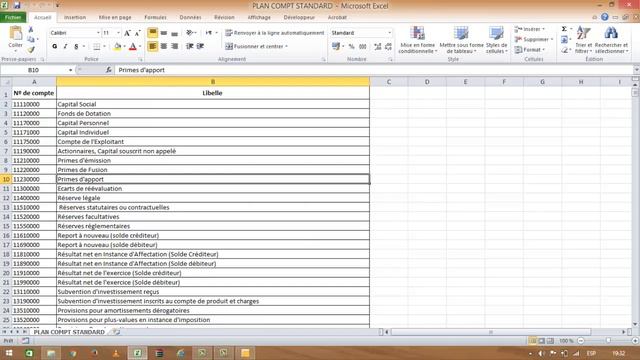
Task: Click the format painter brush icon
Action: [x=31, y=49]
